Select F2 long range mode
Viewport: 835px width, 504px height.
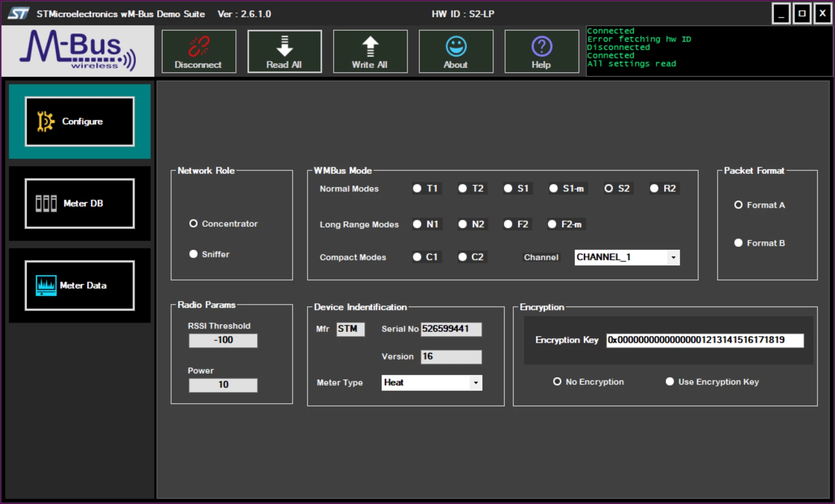pyautogui.click(x=508, y=224)
